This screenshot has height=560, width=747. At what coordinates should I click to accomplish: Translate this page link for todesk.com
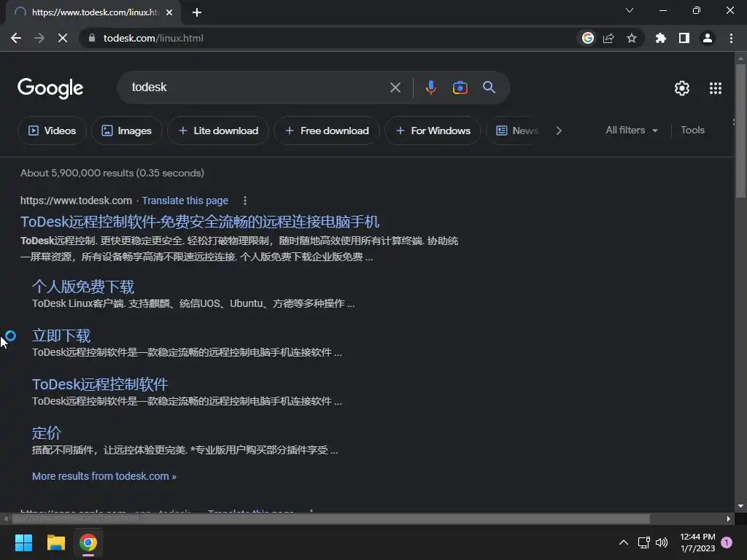click(x=185, y=201)
